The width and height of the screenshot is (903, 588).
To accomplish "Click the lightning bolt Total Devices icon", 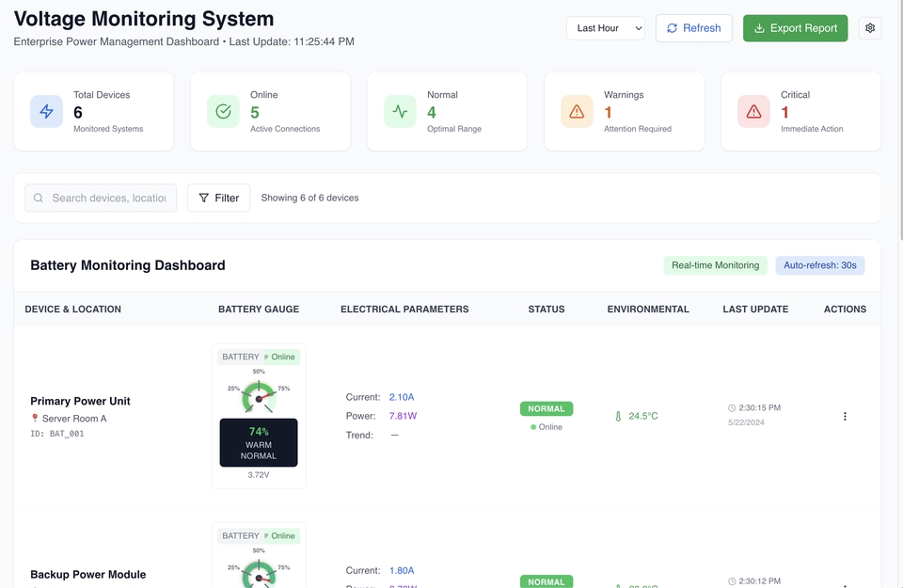I will click(x=47, y=111).
